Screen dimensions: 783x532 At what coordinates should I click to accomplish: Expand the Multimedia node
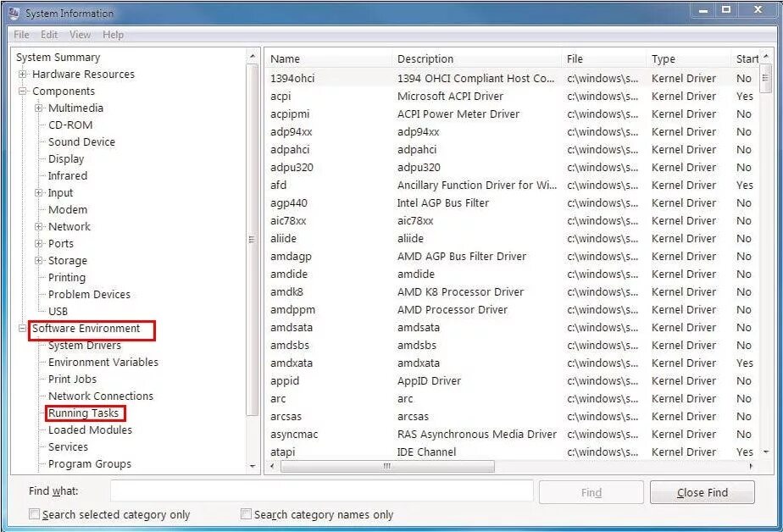coord(38,108)
